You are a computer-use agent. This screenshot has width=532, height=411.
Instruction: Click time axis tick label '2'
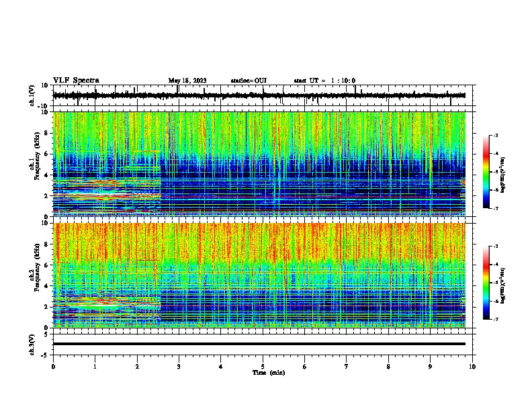click(137, 367)
